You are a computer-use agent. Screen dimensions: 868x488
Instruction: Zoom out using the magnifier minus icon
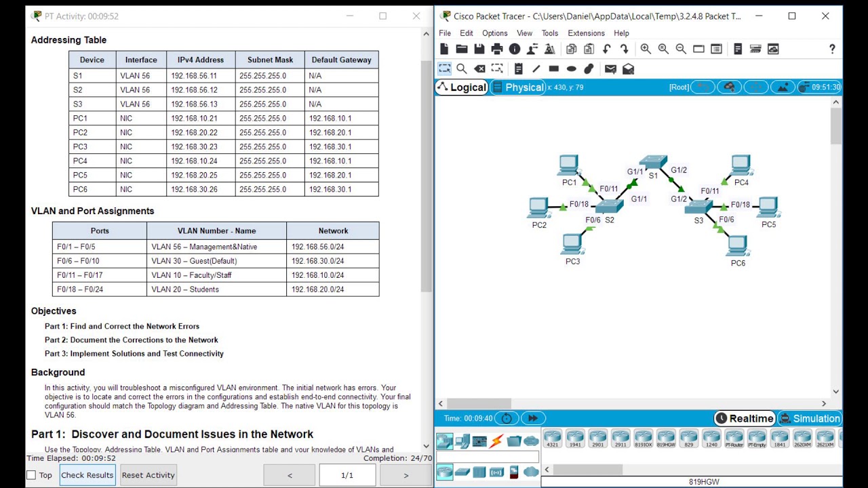[x=681, y=49]
